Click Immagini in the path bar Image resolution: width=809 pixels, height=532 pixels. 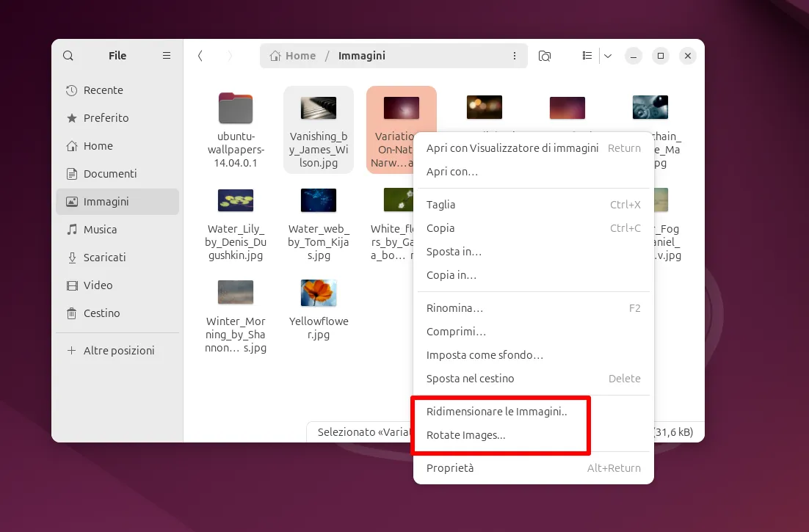[362, 56]
